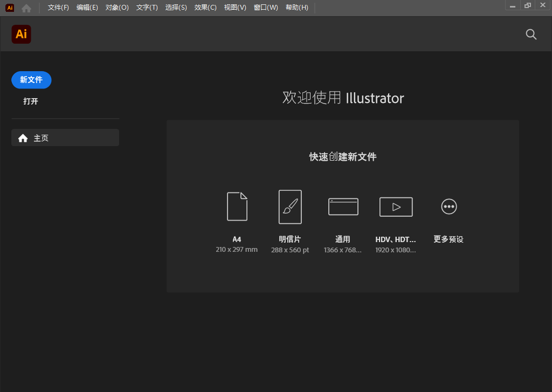Click the house icon beside 主页
552x392 pixels.
[x=23, y=138]
